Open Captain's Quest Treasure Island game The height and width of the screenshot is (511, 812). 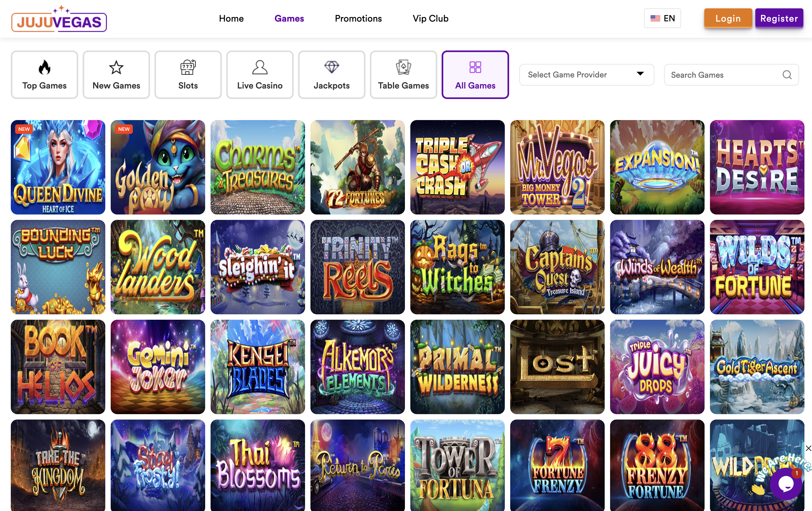557,267
